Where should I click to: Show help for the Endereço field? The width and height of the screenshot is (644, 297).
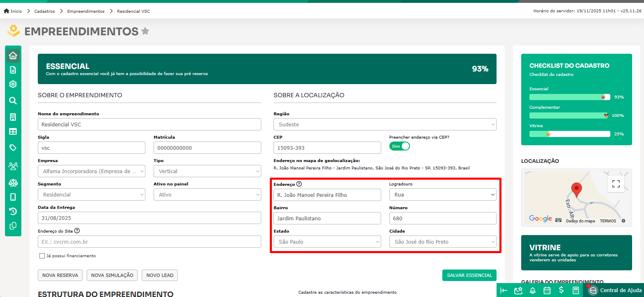click(x=299, y=184)
